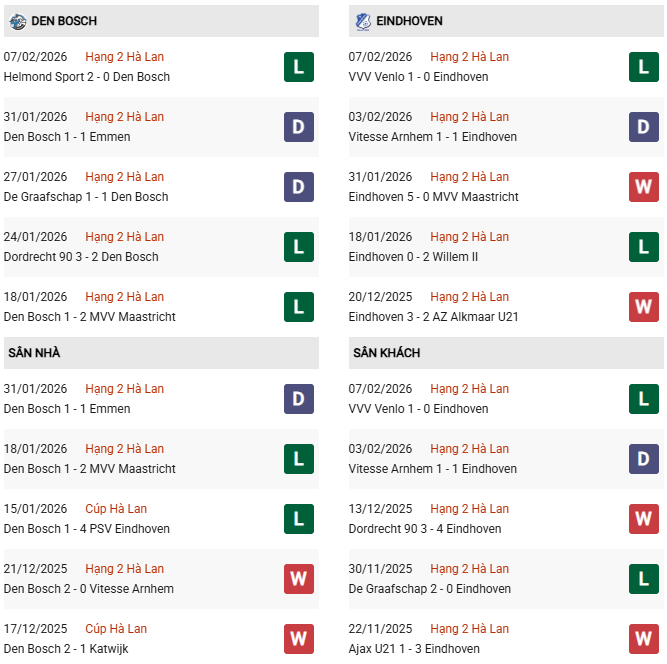Click the L badge for Eindhoven–Willem II
The image size is (667, 664).
[643, 247]
